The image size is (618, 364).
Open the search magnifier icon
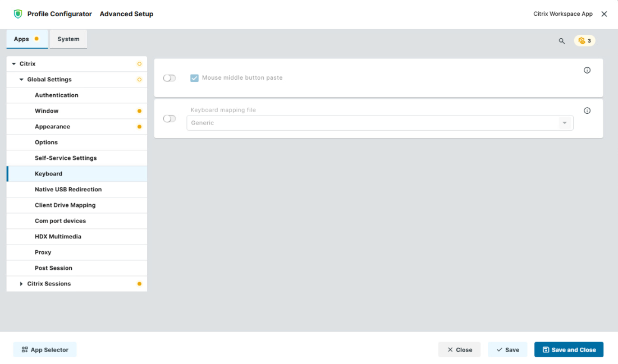(x=562, y=41)
